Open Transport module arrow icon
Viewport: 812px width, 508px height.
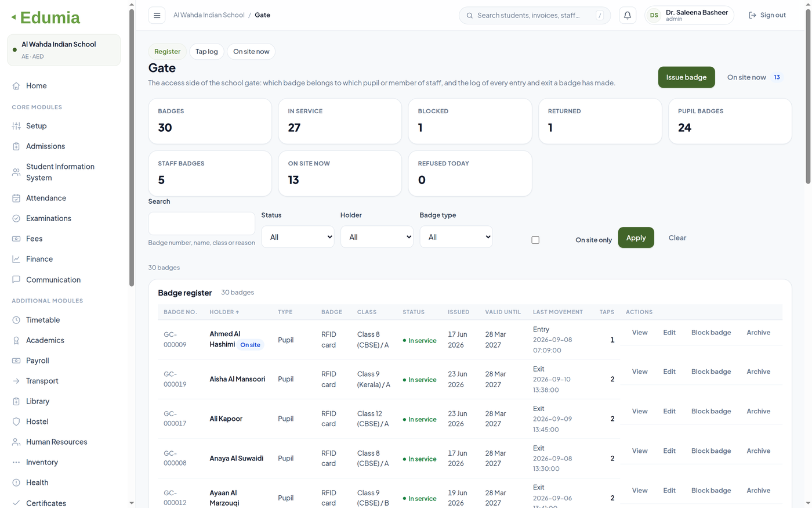pos(16,381)
